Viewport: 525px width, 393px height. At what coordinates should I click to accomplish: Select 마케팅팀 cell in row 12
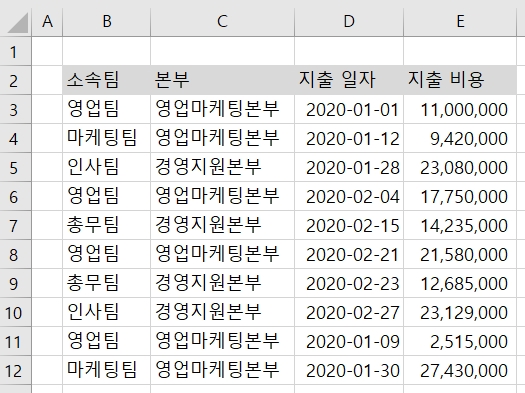106,371
